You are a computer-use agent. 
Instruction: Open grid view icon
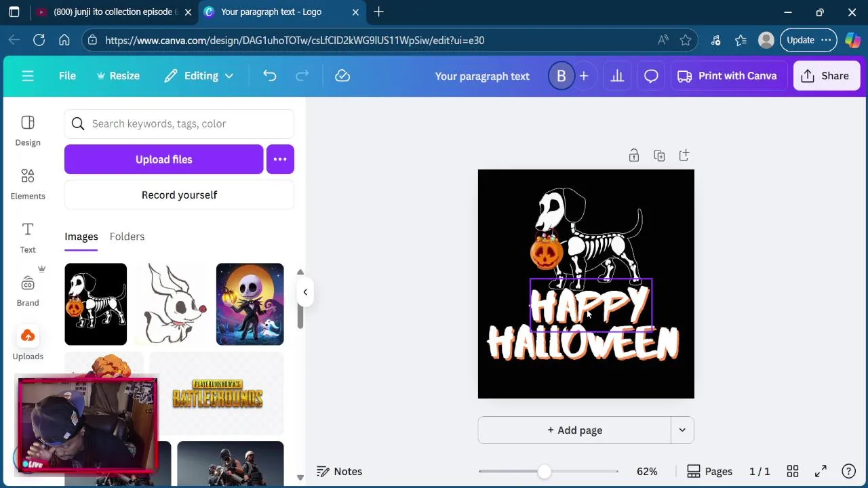(793, 472)
